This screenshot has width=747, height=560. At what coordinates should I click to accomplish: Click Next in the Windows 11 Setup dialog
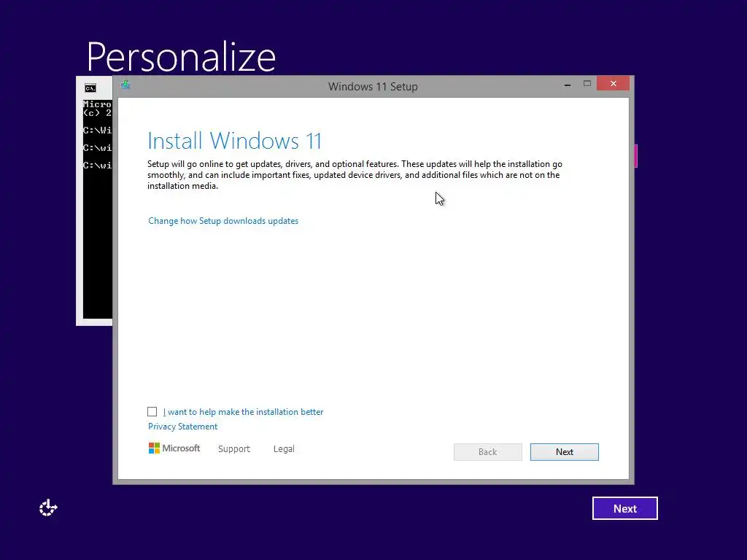tap(565, 452)
